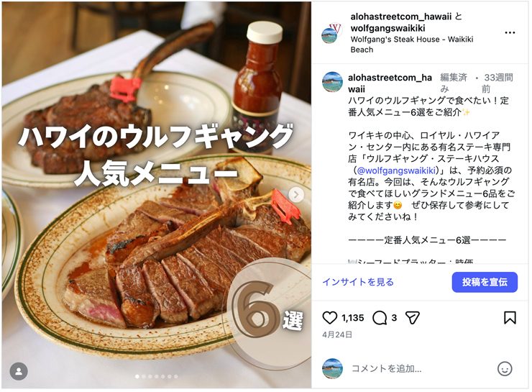Click the header profile avatar
The height and width of the screenshot is (392, 532).
click(x=331, y=33)
